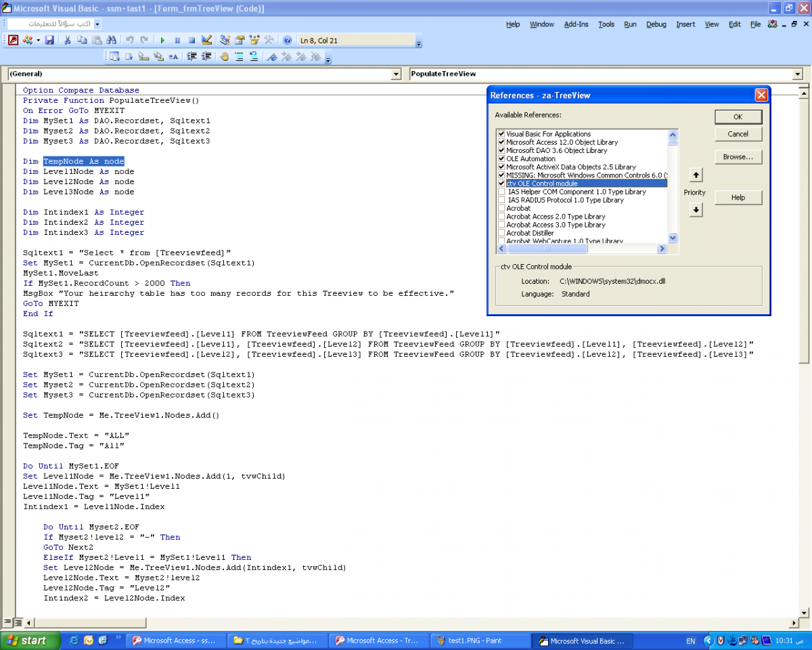Check Acrobat Access 2.0 Type Library
The height and width of the screenshot is (650, 812).
pos(501,217)
